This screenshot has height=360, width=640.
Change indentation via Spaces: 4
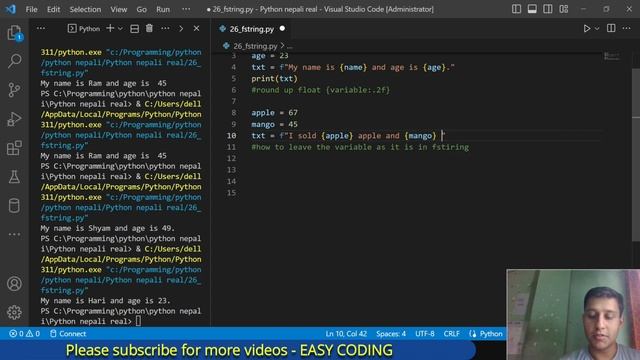391,333
